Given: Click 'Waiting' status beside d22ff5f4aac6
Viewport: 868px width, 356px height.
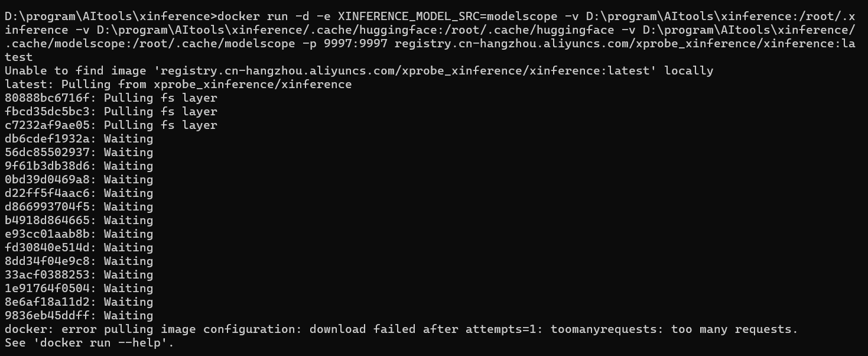Looking at the screenshot, I should [128, 193].
